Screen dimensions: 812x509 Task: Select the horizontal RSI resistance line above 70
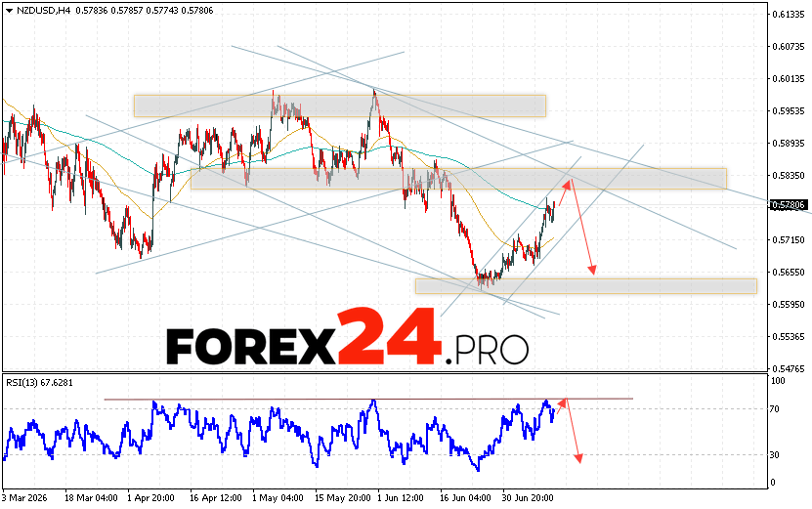pyautogui.click(x=368, y=399)
